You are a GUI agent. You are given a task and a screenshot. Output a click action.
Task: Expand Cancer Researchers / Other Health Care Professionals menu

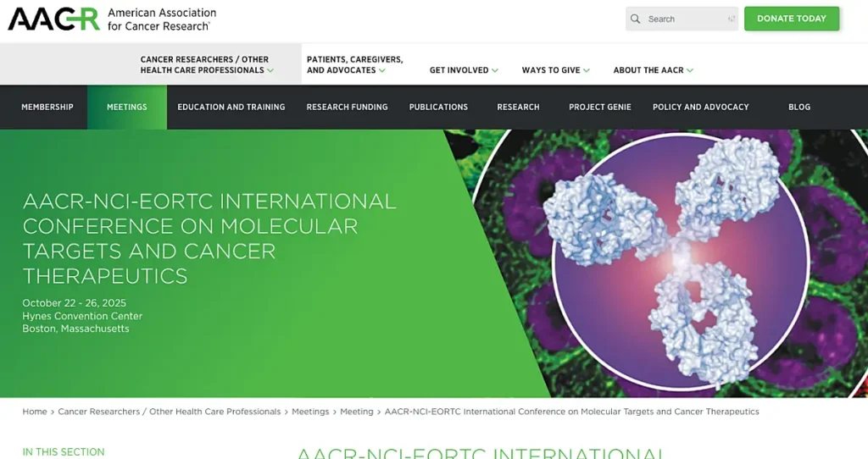pyautogui.click(x=207, y=65)
